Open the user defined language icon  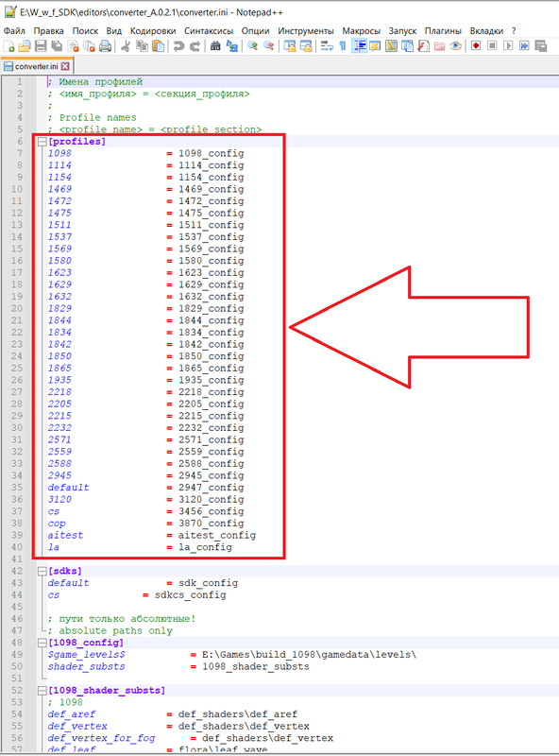375,46
